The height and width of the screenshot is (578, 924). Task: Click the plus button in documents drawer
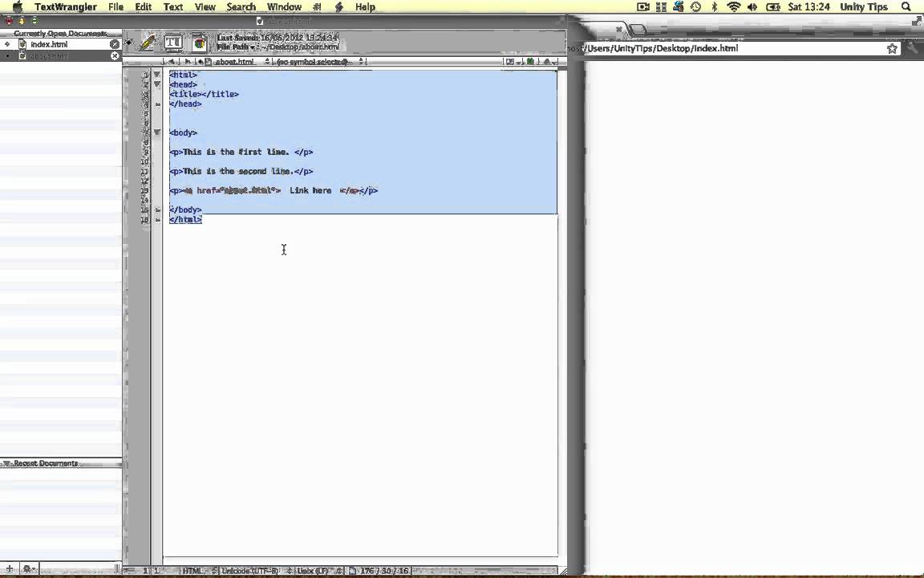tap(10, 568)
